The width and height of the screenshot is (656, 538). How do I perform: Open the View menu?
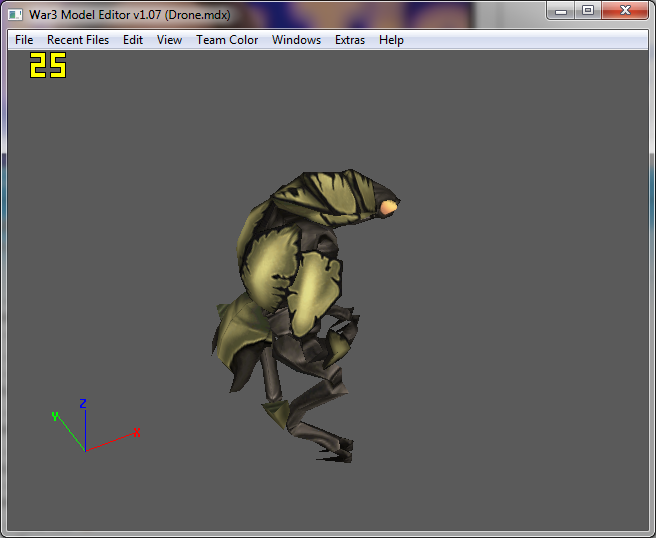[x=169, y=40]
